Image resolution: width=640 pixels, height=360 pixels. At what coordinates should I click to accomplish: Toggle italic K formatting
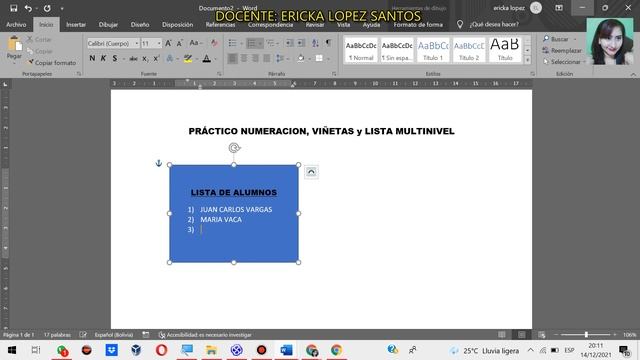103,58
